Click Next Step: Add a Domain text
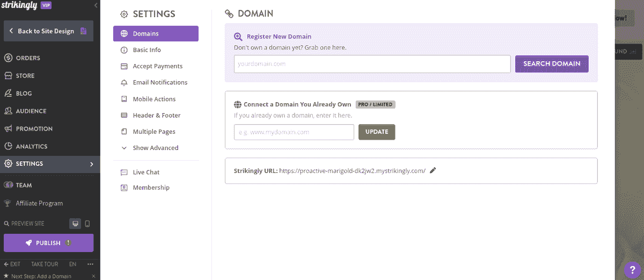 tap(41, 276)
